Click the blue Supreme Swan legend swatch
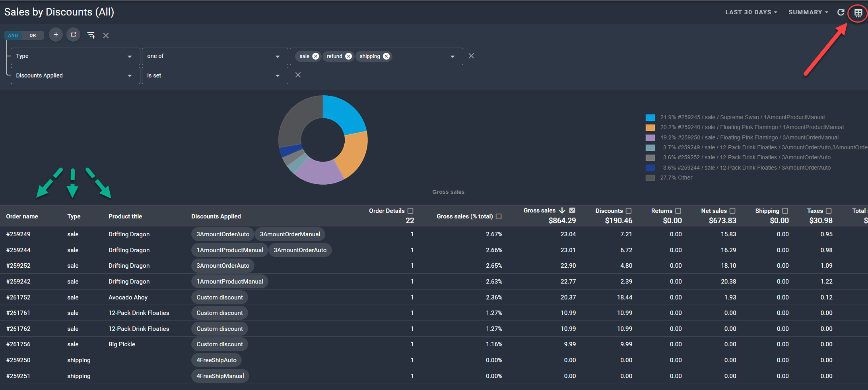The width and height of the screenshot is (868, 390). click(x=650, y=118)
